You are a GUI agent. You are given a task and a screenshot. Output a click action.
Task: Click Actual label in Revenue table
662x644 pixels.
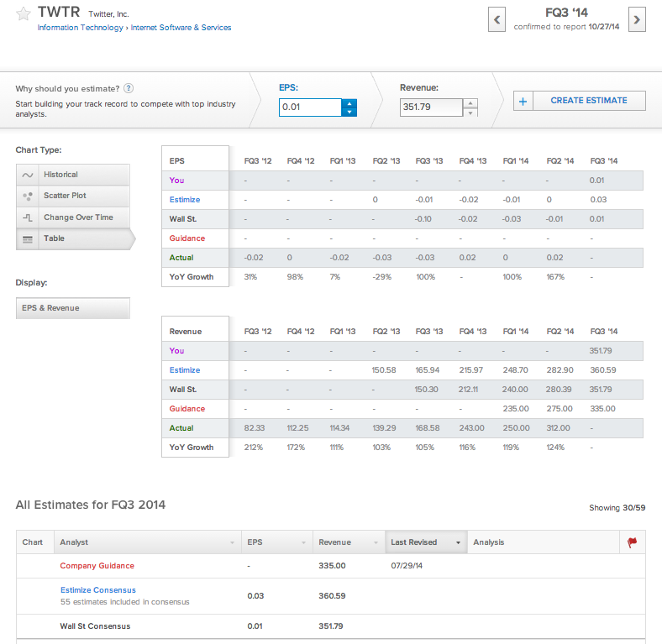tap(181, 428)
